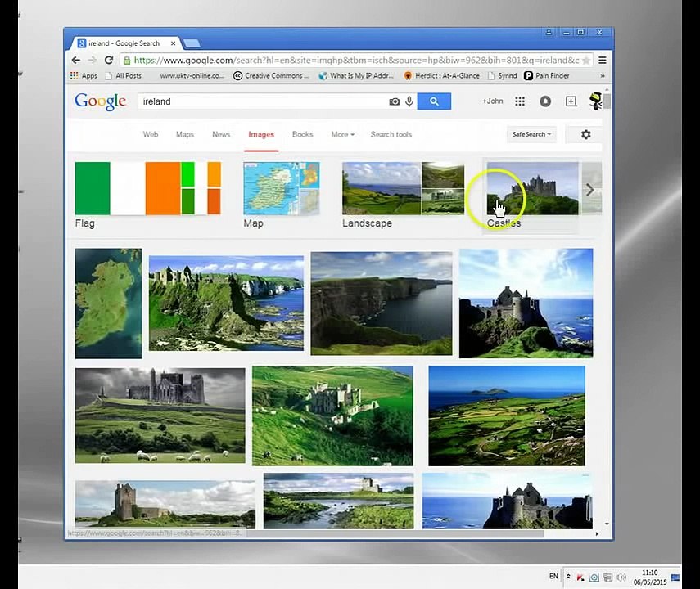Open the All Posts bookmark

coord(123,76)
